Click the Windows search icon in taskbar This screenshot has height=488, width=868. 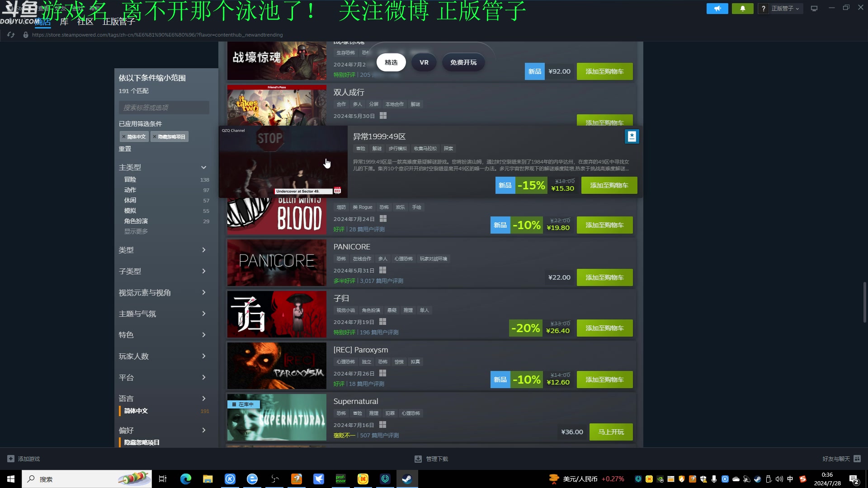[31, 479]
